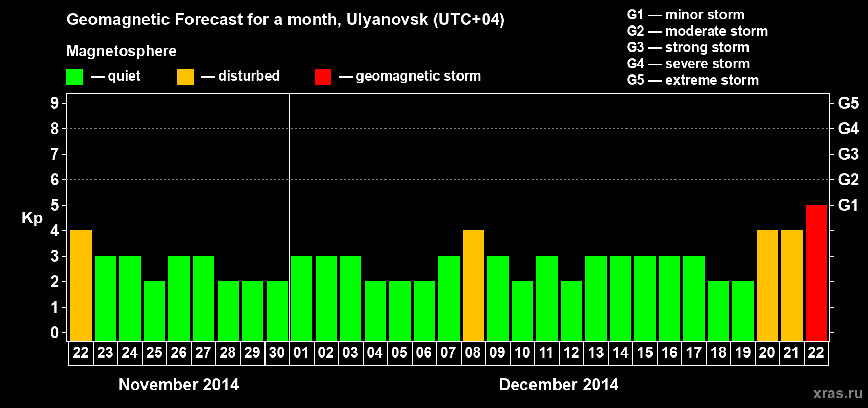Click the 'G4 — severe storm' legend line
Image resolution: width=868 pixels, height=408 pixels.
point(688,64)
